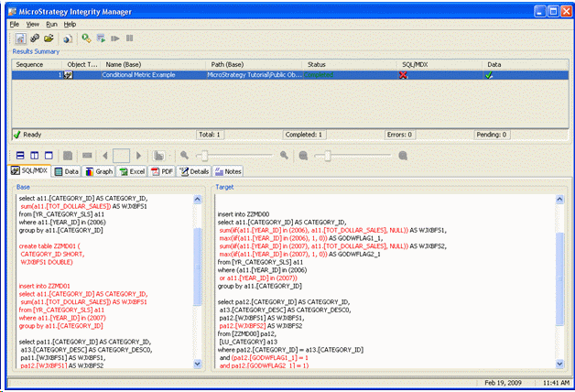Screen dimensions: 575x392
Task: Click the create test wizard toolbar icon
Action: click(x=20, y=38)
